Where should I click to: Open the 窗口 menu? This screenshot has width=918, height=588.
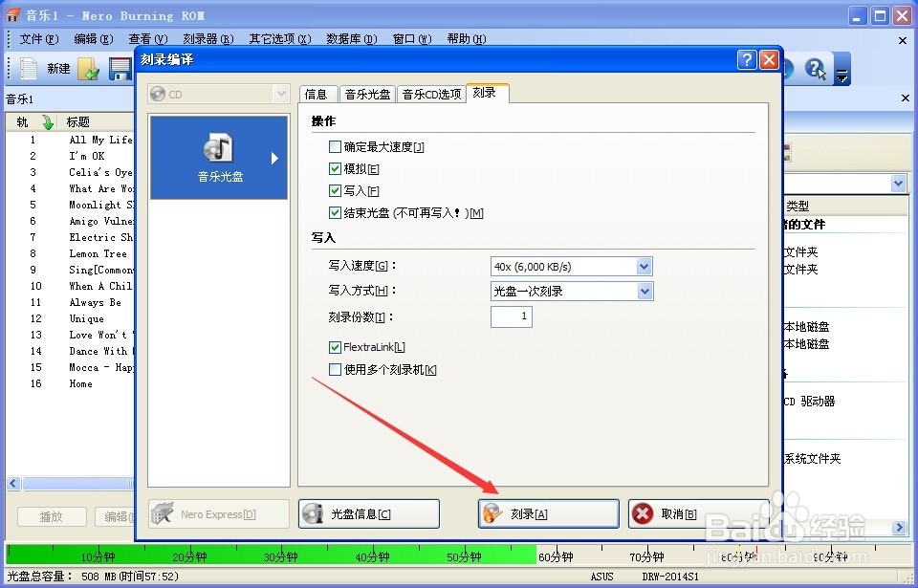pos(412,38)
